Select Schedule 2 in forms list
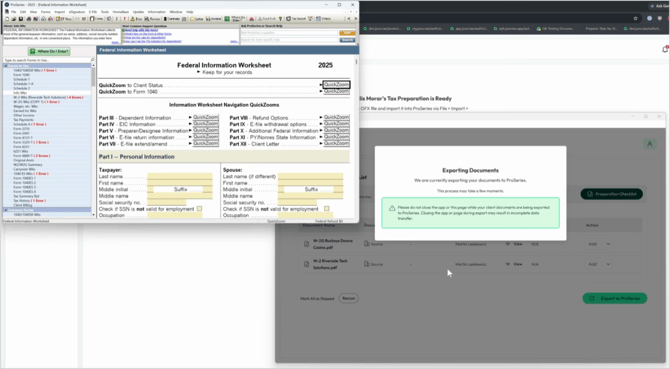The width and height of the screenshot is (670, 369). point(21,88)
